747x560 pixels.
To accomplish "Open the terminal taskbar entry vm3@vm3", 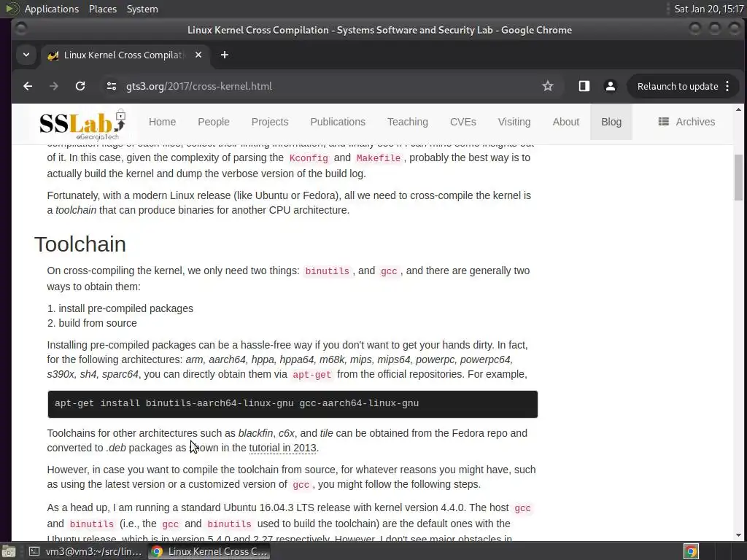I will click(x=85, y=551).
